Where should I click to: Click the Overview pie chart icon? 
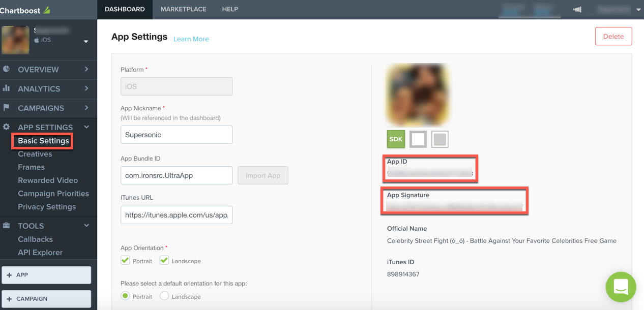click(7, 69)
